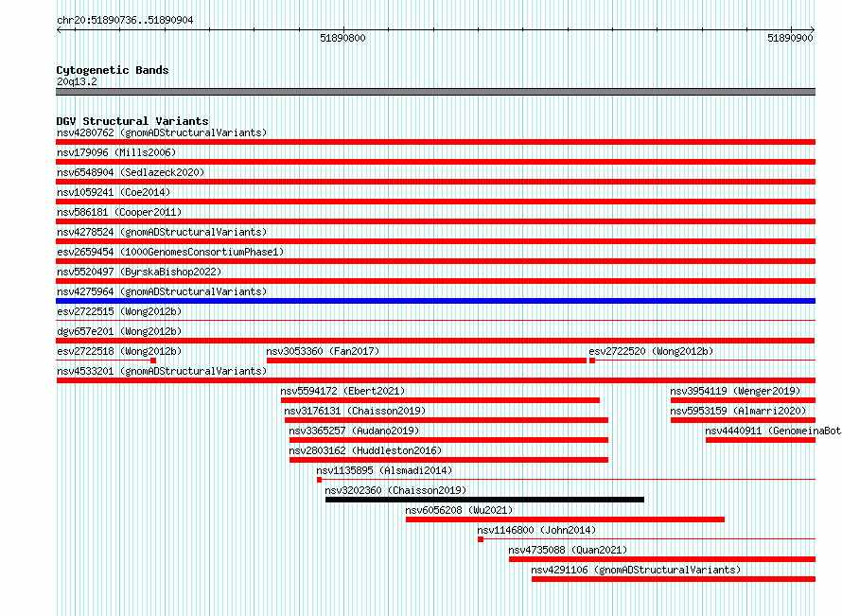The height and width of the screenshot is (616, 842).
Task: Select esv2722518 (Wong2012b) label
Action: click(x=119, y=351)
